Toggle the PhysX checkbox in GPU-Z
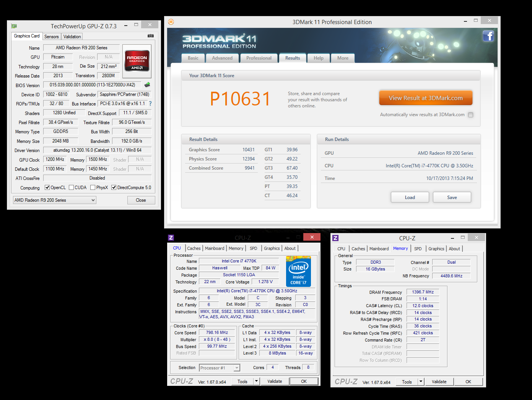 pyautogui.click(x=93, y=188)
